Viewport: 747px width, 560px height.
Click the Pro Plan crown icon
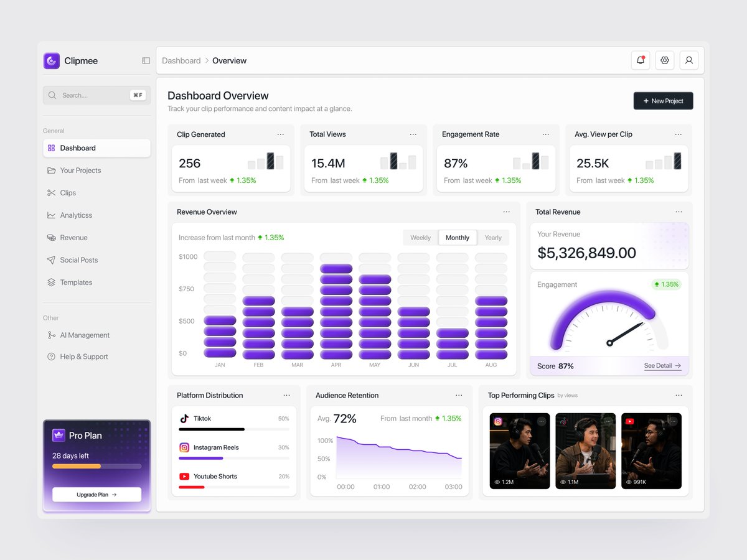tap(59, 435)
